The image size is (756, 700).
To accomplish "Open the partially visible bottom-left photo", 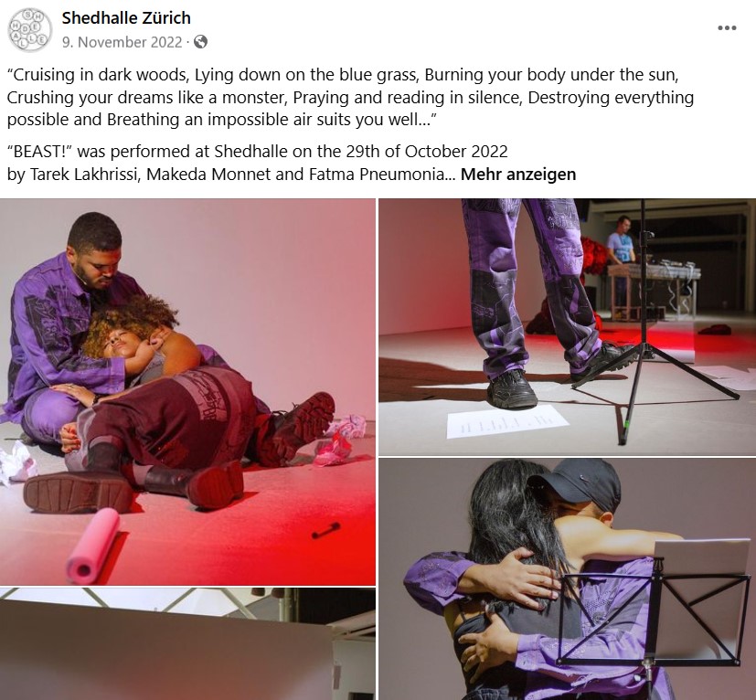I will (187, 643).
